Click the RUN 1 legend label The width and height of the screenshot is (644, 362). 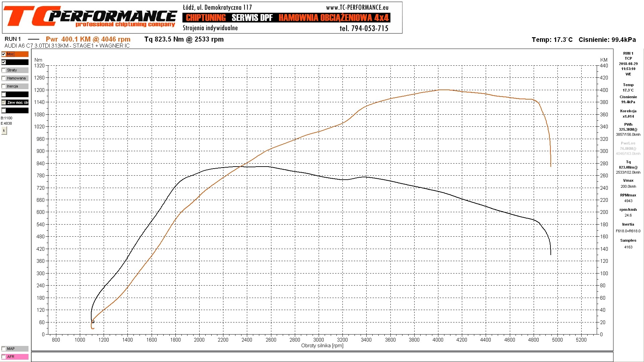pyautogui.click(x=13, y=39)
